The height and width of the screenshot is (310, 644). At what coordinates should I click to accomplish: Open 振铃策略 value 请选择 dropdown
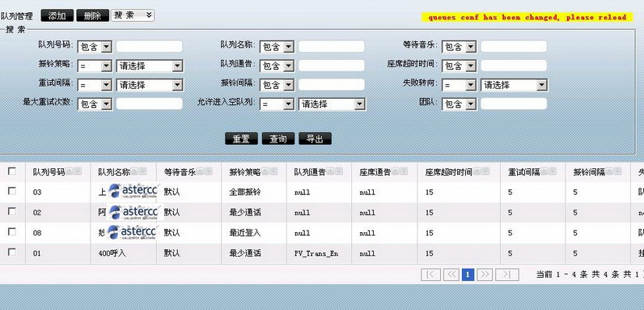[150, 66]
